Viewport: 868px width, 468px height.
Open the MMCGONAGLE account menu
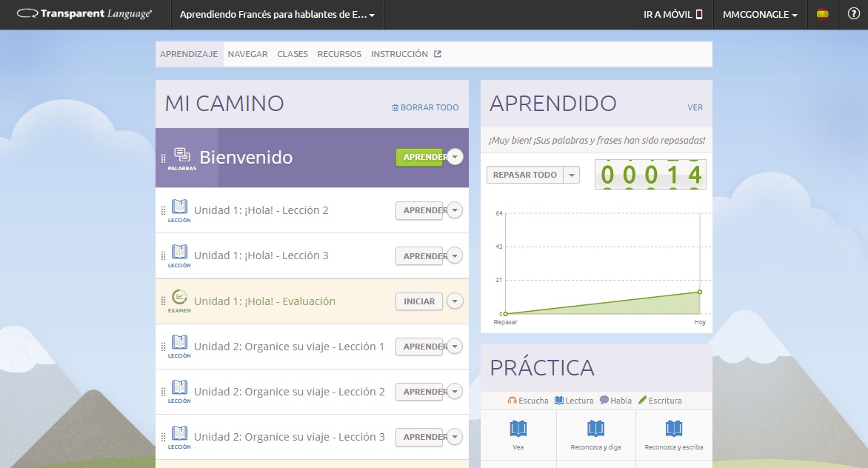(761, 14)
